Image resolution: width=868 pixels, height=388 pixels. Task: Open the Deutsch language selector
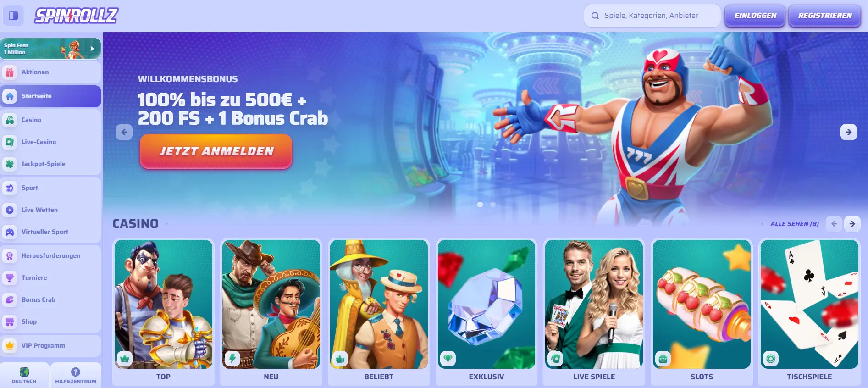(24, 375)
